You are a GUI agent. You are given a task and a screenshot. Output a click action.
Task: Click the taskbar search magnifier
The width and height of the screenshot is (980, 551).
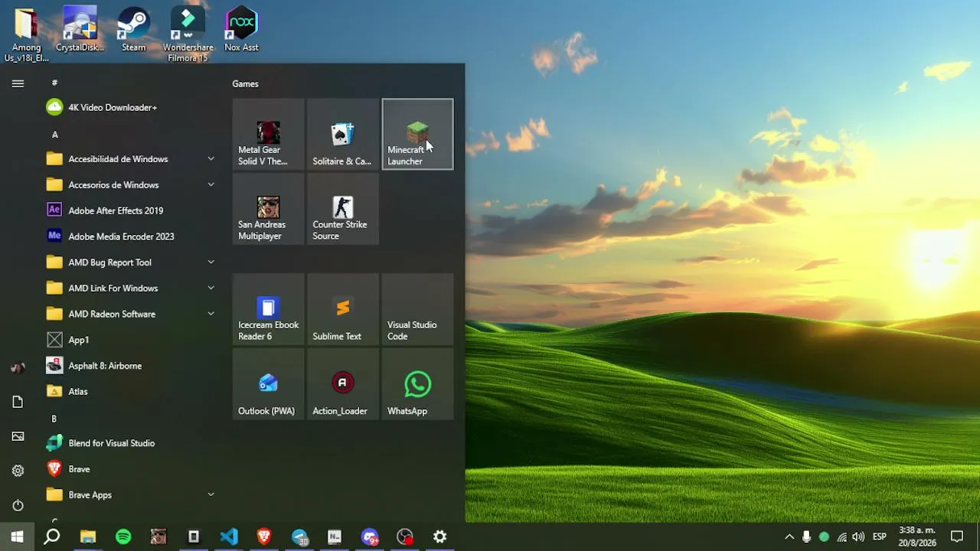(x=52, y=536)
